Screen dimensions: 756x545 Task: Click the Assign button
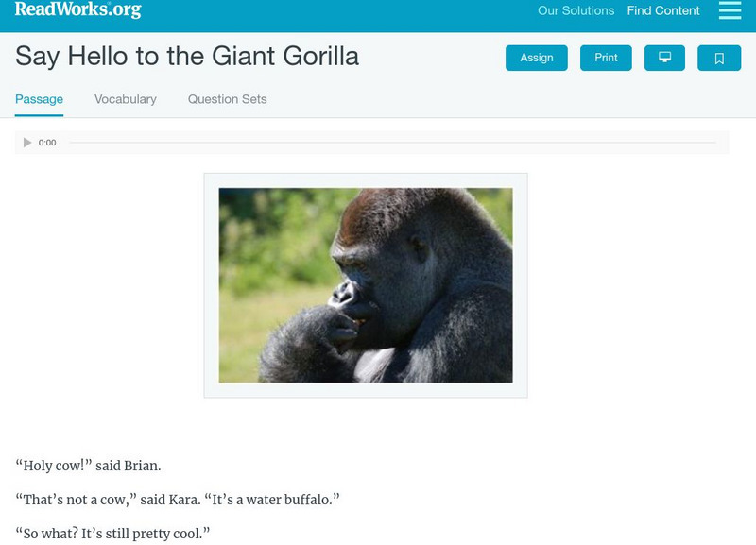pos(536,58)
